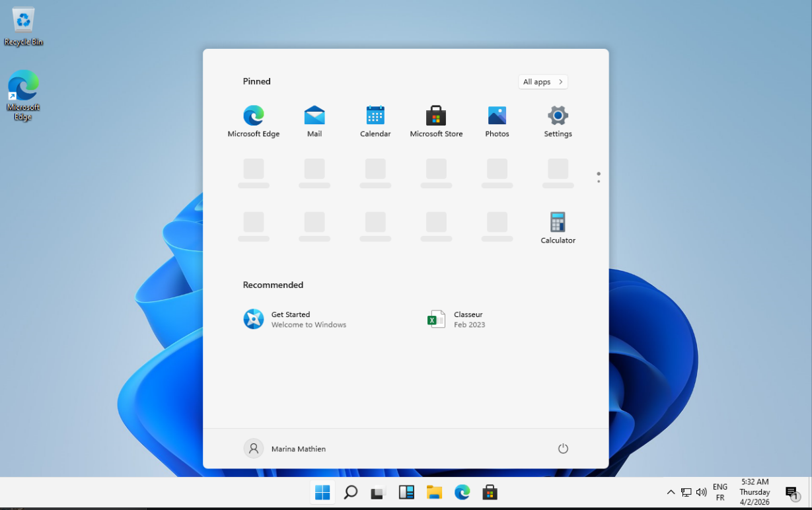
Task: Open Marina Mathien account menu
Action: (285, 449)
